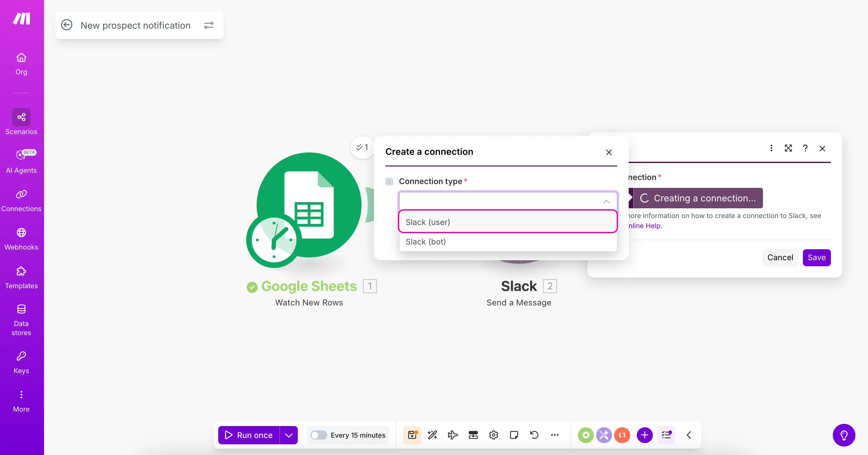
Task: Open scenario inputs and outputs icon
Action: (x=473, y=435)
